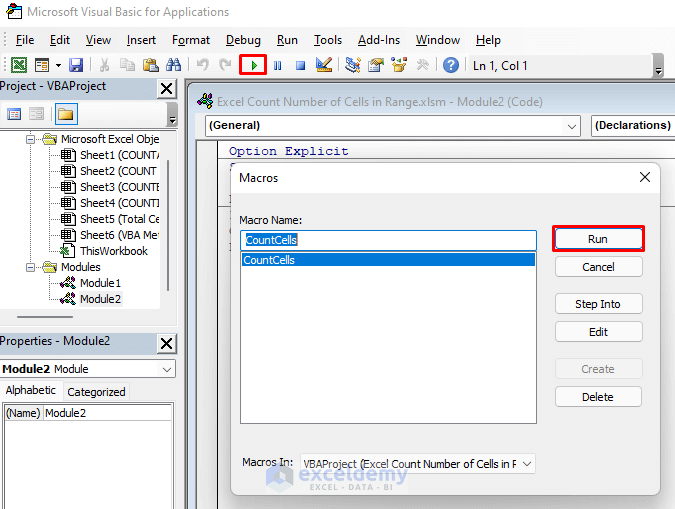675x509 pixels.
Task: Open the Help question mark icon
Action: (451, 65)
